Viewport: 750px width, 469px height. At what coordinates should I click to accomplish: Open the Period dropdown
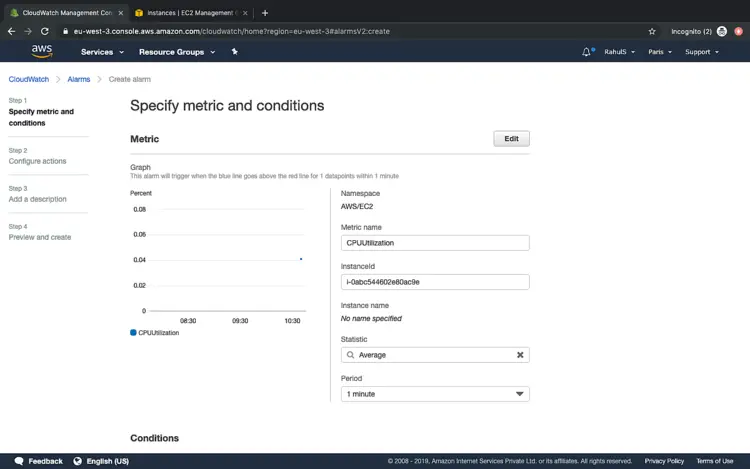tap(435, 394)
